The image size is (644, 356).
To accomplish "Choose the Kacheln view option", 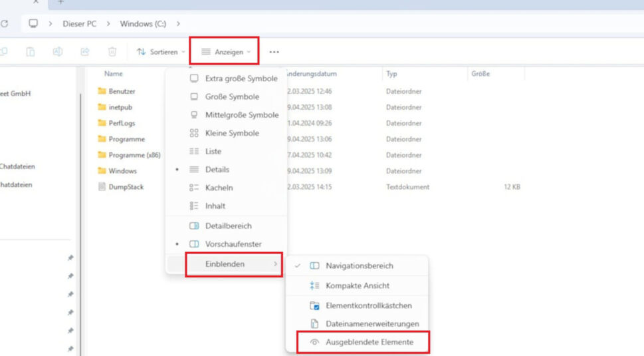I will coord(219,188).
